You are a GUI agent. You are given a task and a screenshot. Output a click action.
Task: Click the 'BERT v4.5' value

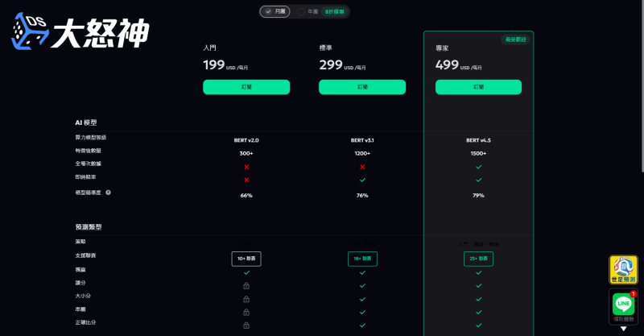[478, 140]
